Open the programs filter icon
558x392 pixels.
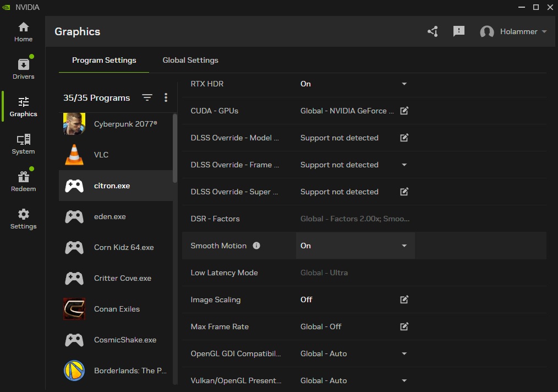click(x=147, y=97)
